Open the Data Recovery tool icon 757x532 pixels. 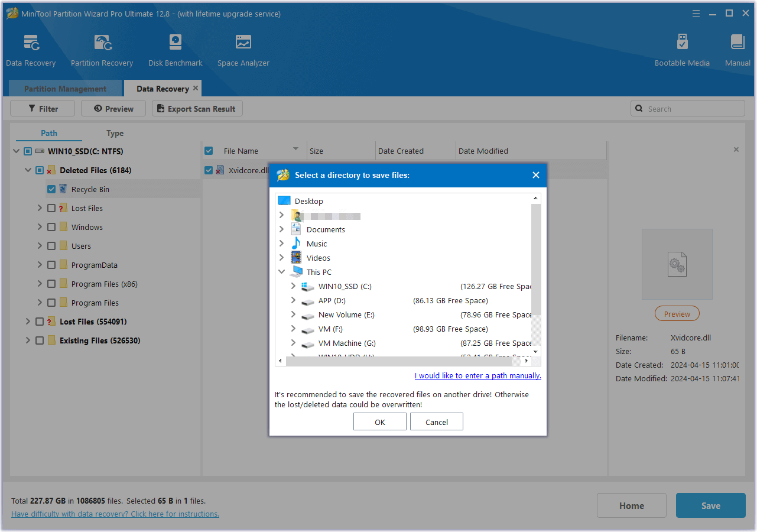click(31, 43)
